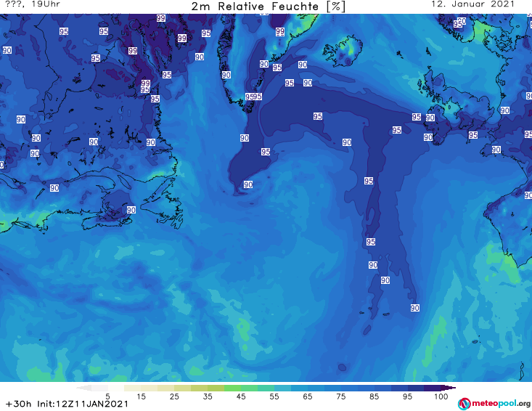
Task: Click the colorbar tick label "75"
Action: (340, 396)
